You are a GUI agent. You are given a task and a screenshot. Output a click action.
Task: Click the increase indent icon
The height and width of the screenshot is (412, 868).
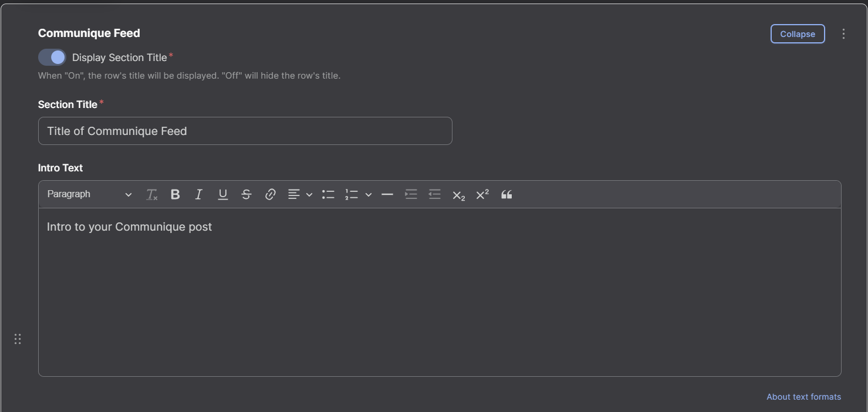tap(411, 195)
